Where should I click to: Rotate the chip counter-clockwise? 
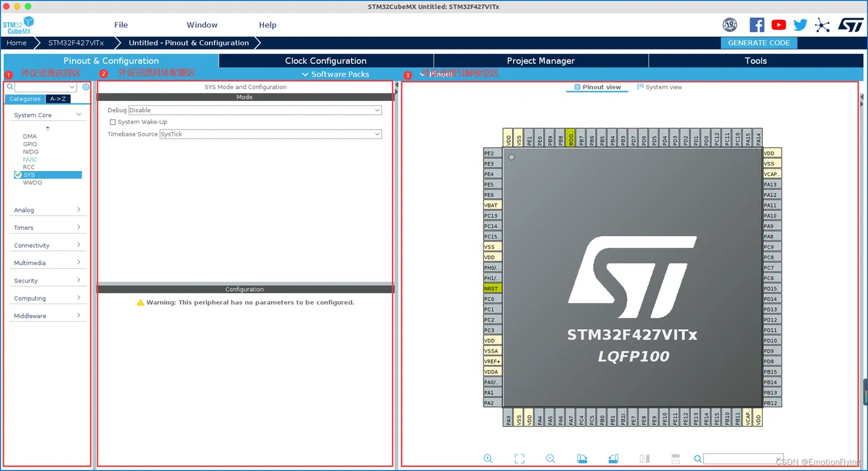click(x=613, y=459)
